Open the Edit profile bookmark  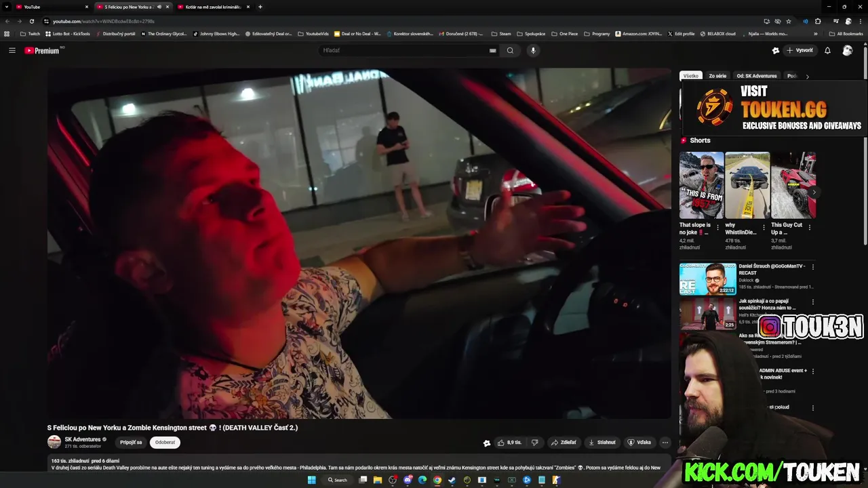coord(681,33)
